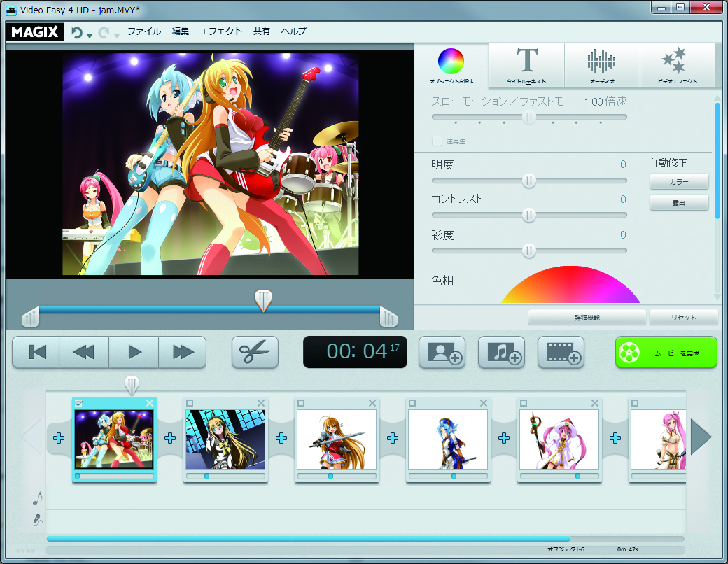Switch to the タイトルテキスト tab

(526, 66)
